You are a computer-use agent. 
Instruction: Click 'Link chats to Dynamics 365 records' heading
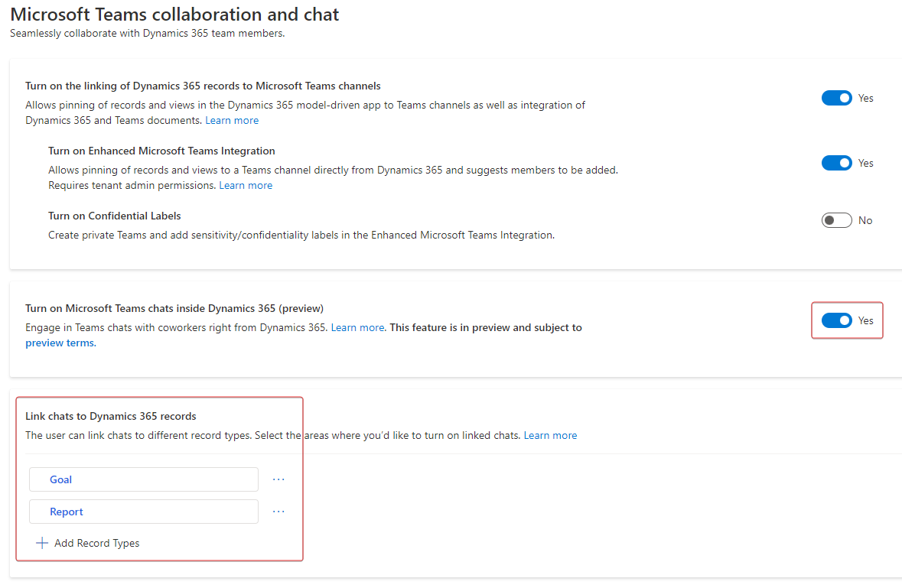110,416
